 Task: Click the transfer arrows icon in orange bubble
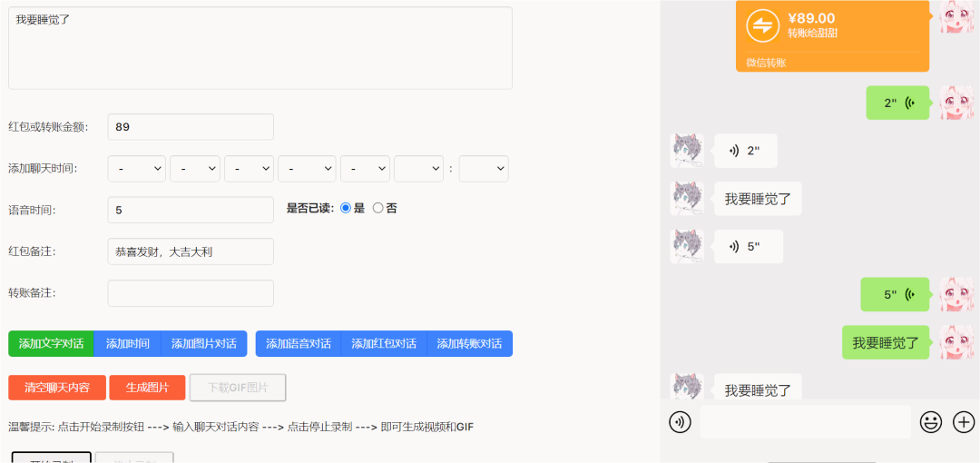[763, 25]
